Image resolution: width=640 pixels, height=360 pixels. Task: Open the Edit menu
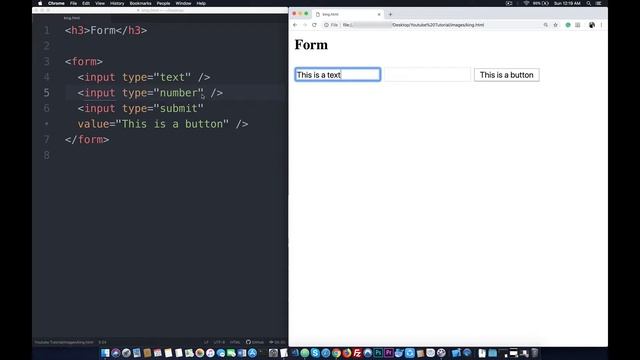(x=86, y=3)
